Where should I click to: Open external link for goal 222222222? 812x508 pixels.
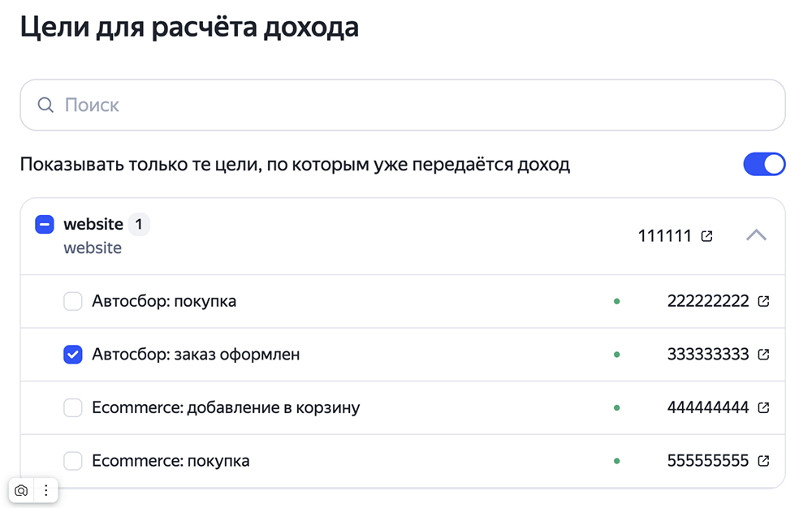tap(763, 301)
